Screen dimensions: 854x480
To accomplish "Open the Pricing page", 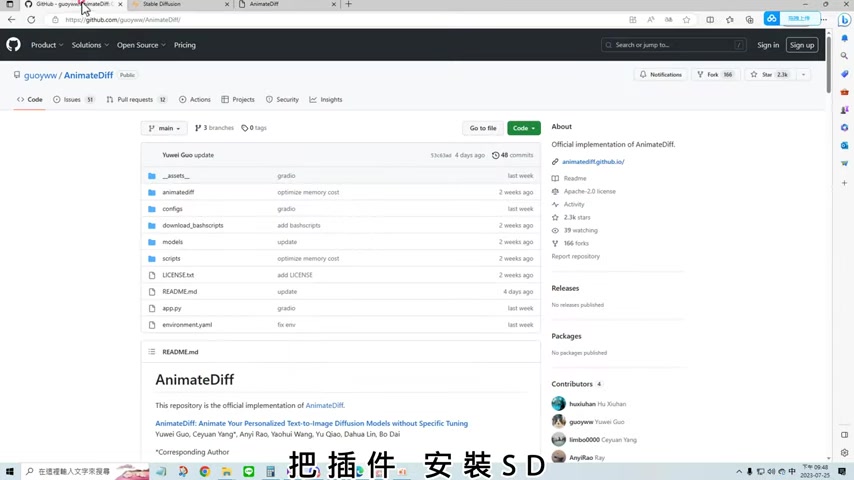I will click(x=185, y=45).
